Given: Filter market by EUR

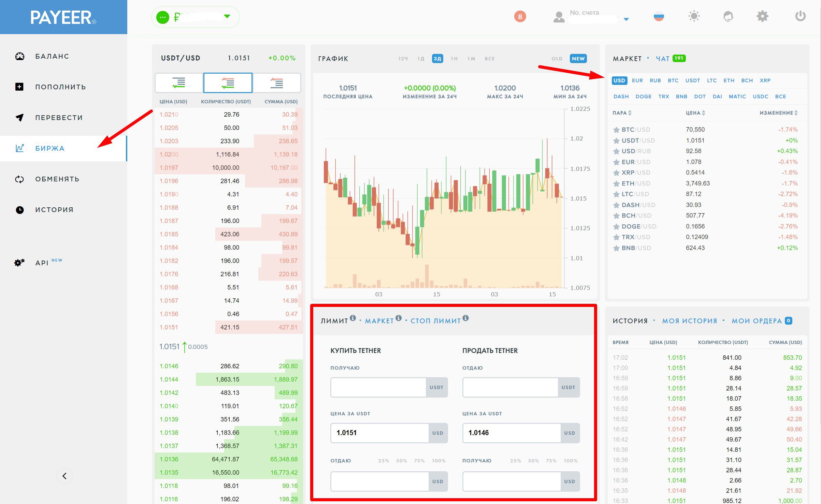Looking at the screenshot, I should (637, 80).
